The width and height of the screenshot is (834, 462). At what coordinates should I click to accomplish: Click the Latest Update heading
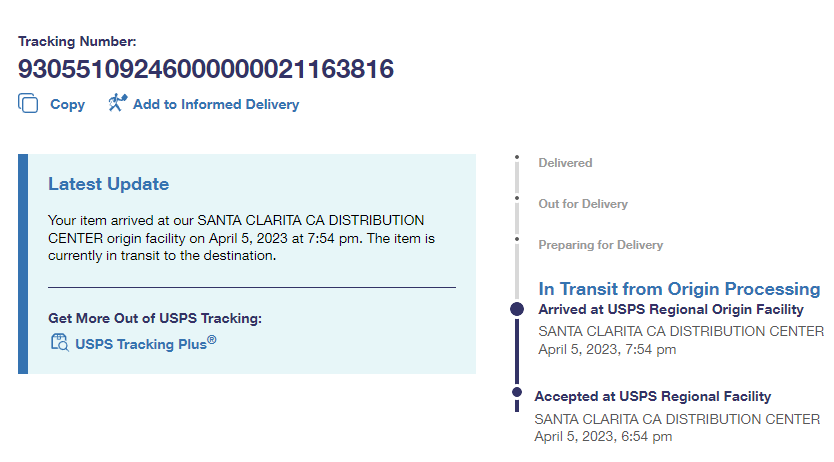tap(109, 184)
